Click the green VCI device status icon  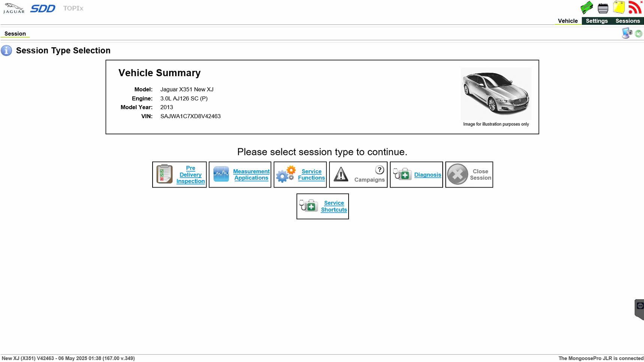pos(587,8)
